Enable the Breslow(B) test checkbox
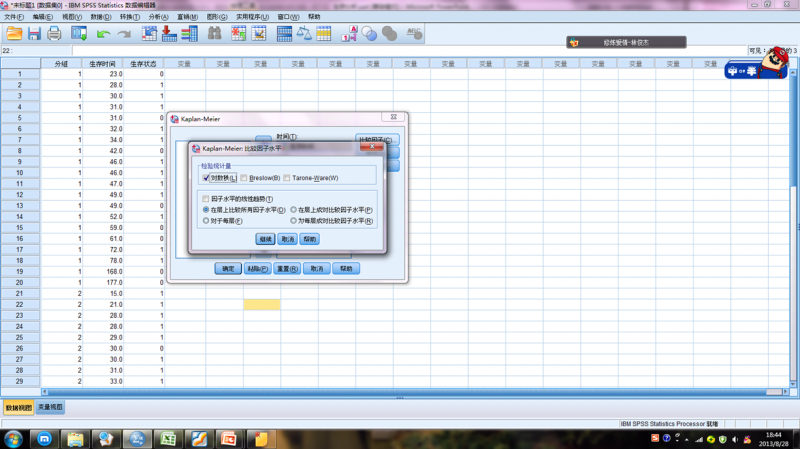 coord(244,178)
